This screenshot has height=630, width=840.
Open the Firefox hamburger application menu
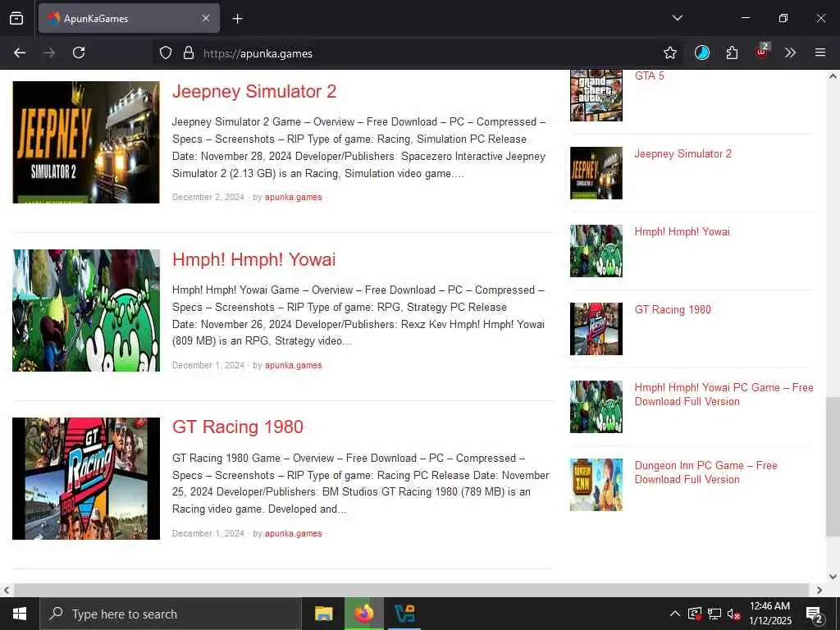tap(820, 52)
